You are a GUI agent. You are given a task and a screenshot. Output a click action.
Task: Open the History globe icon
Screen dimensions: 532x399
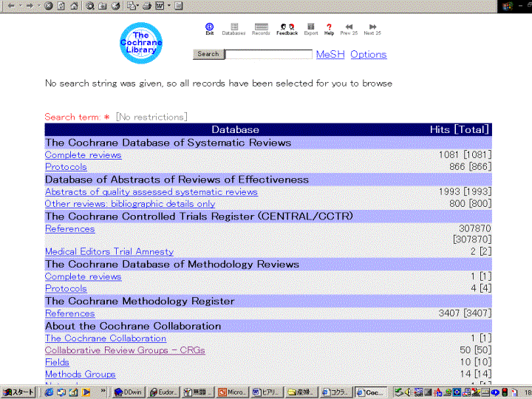[116, 6]
